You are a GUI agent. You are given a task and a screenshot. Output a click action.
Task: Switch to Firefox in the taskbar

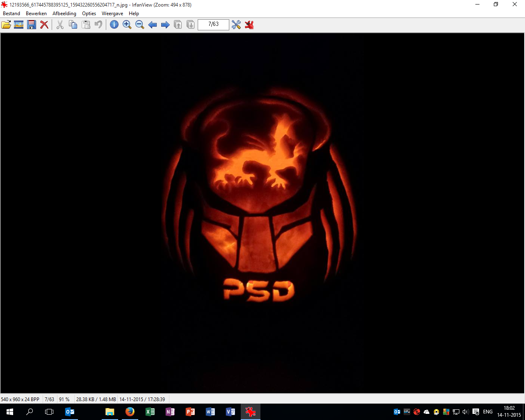click(x=130, y=412)
